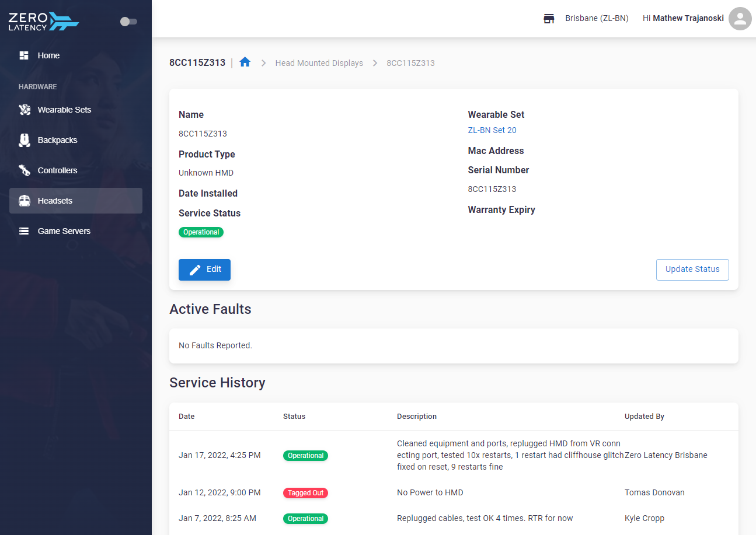Click the No Faults Reported message
Image resolution: width=756 pixels, height=535 pixels.
point(215,345)
